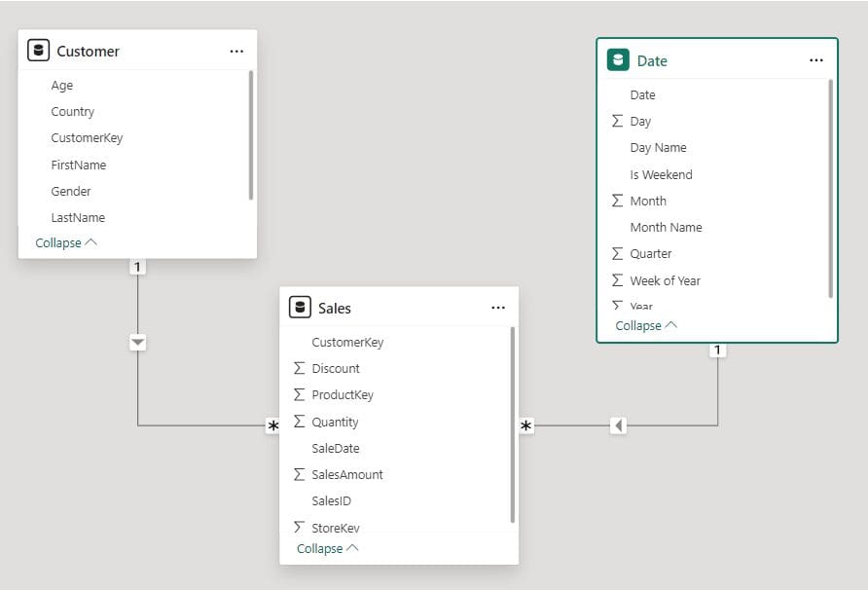
Task: Click the sigma icon beside ProductKey
Action: [299, 394]
